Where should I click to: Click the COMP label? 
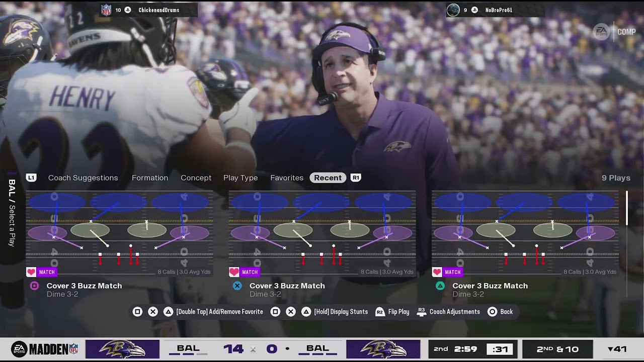[x=626, y=32]
